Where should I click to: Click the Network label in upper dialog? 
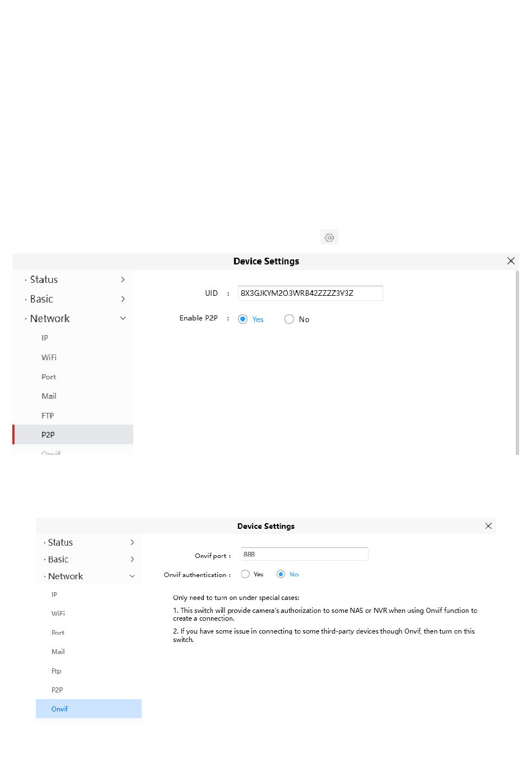[50, 318]
